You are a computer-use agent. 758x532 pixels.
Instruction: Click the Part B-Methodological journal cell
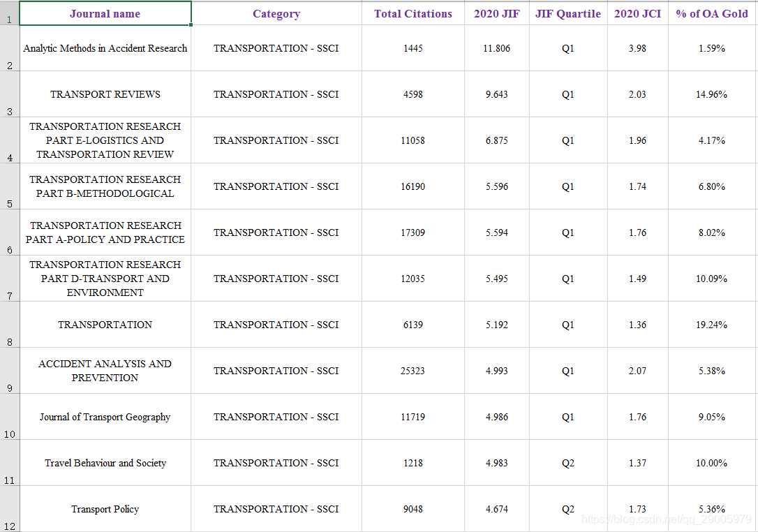105,186
